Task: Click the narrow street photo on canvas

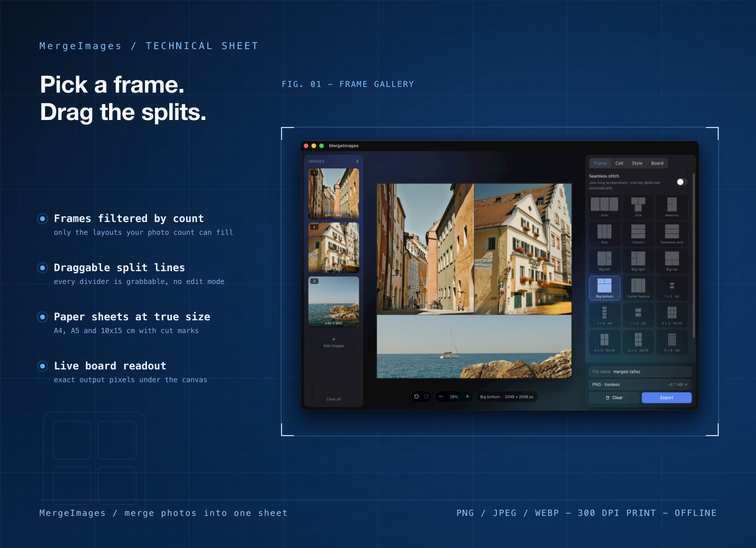Action: (x=425, y=249)
